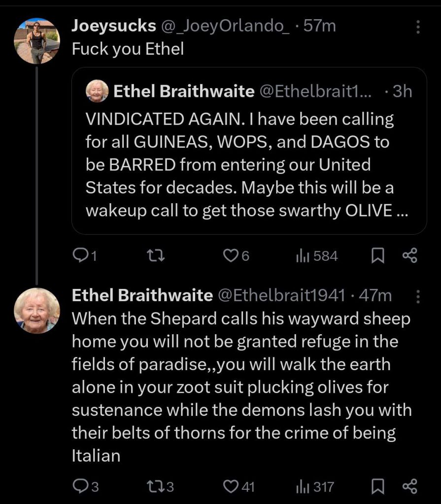Visit the @Ethelbrait1941 handle link
Screen dimensions: 441x504
(281, 295)
